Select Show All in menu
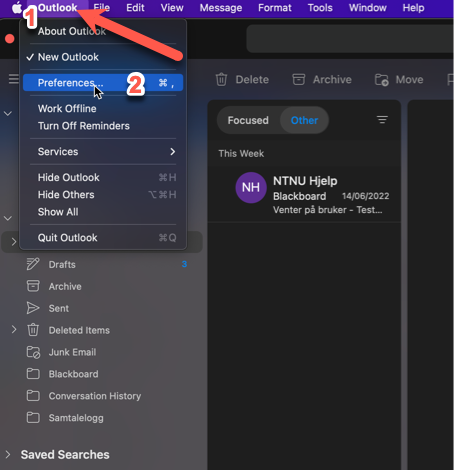 tap(103, 212)
